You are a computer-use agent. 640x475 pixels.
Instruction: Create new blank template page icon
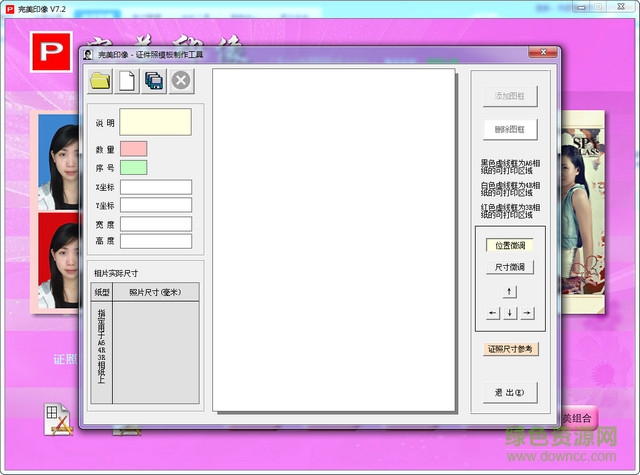click(x=127, y=81)
